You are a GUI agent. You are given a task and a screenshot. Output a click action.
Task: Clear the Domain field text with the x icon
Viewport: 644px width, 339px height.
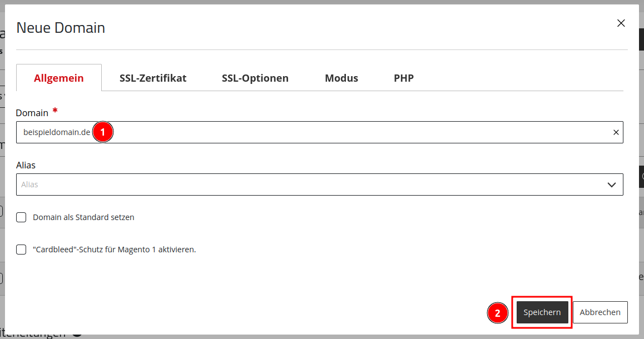[616, 132]
